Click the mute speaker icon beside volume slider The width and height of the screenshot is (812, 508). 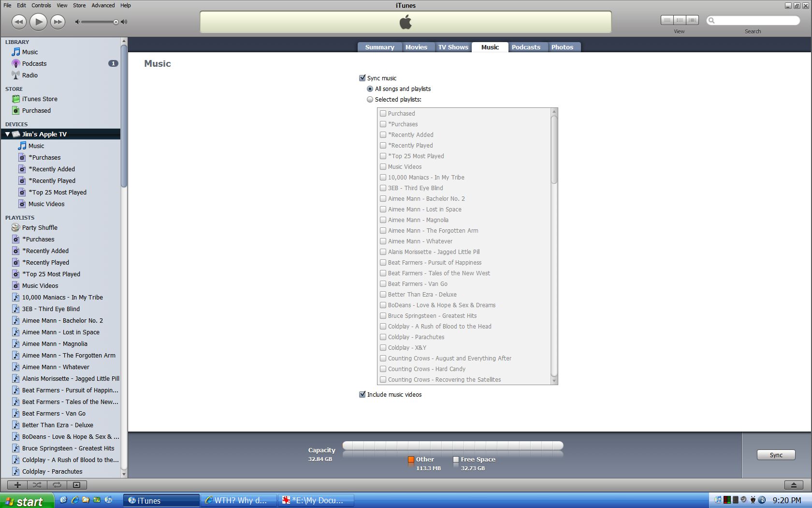(77, 22)
